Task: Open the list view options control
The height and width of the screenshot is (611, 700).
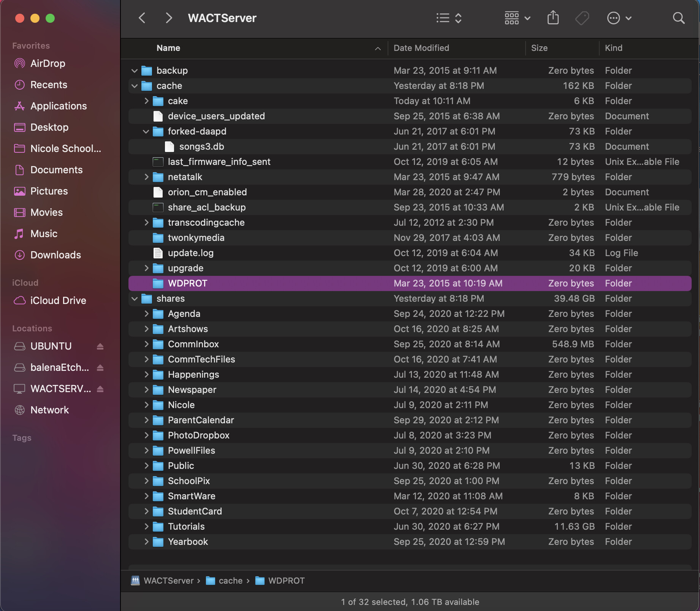Action: pyautogui.click(x=449, y=18)
